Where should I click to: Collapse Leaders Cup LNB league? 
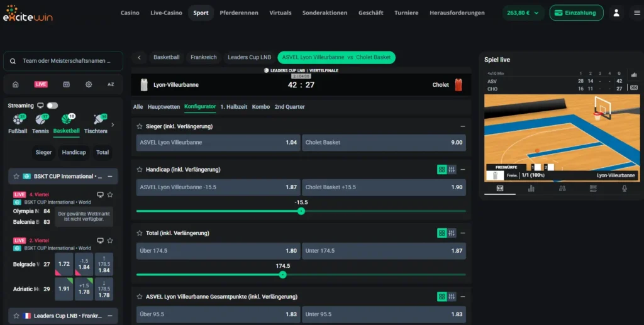tap(110, 316)
